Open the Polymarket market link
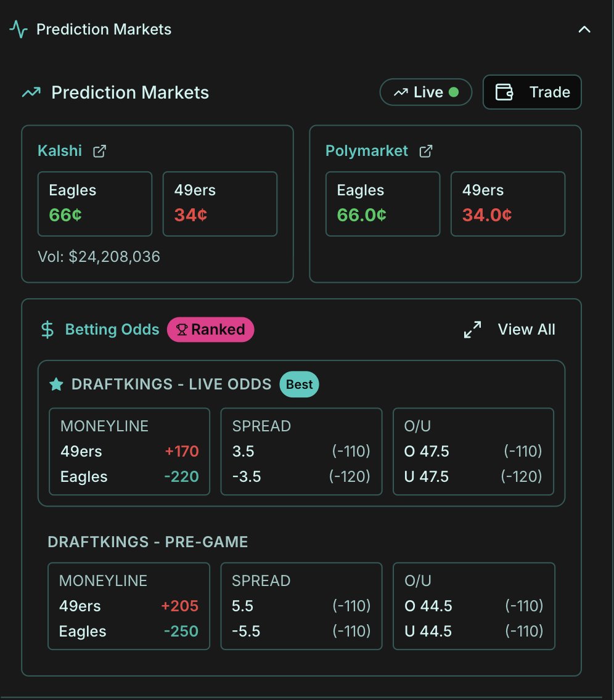 click(367, 151)
